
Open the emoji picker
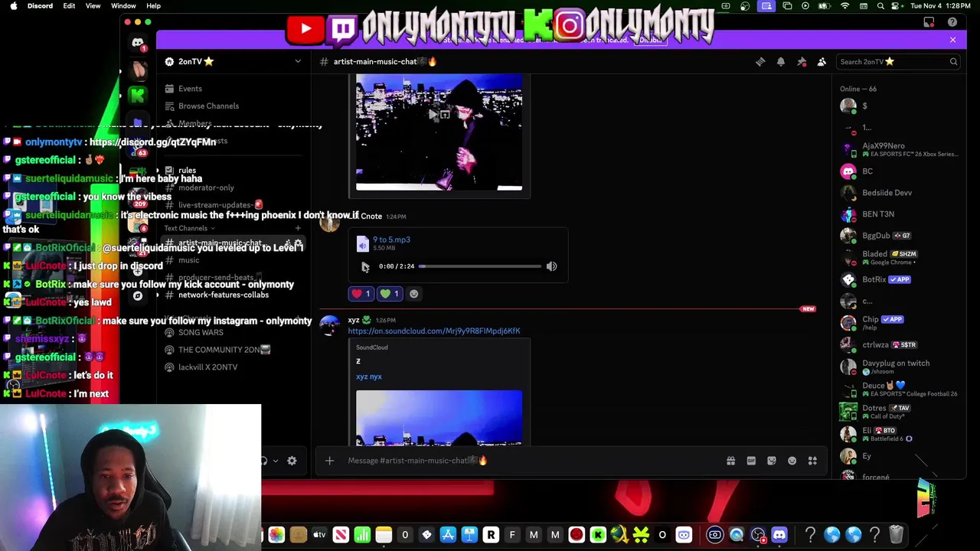coord(792,461)
